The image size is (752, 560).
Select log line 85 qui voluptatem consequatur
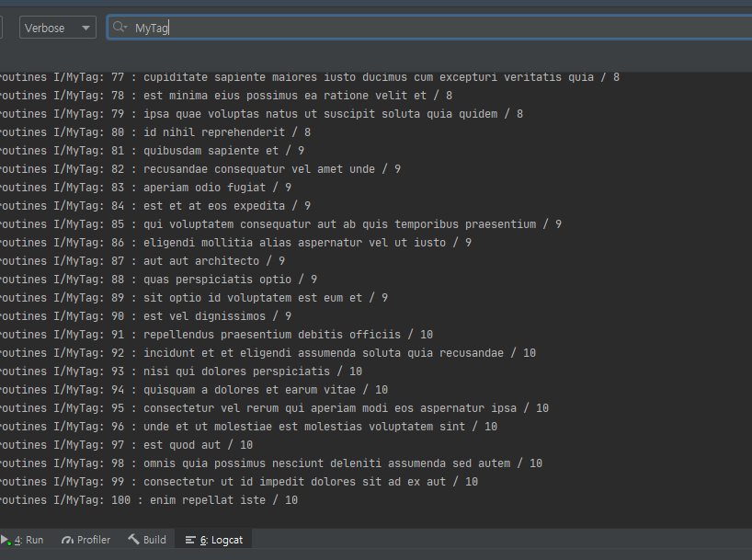(281, 224)
